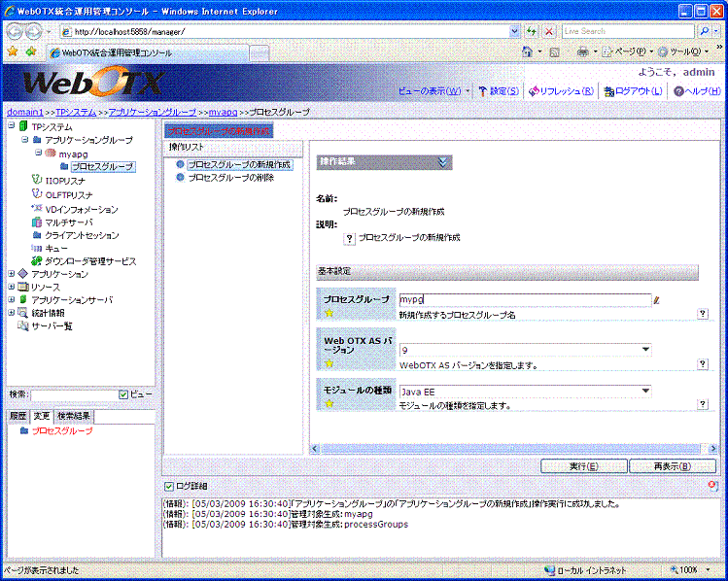This screenshot has width=728, height=581.
Task: Click the リフレッシュ(R) refresh icon
Action: 535,91
